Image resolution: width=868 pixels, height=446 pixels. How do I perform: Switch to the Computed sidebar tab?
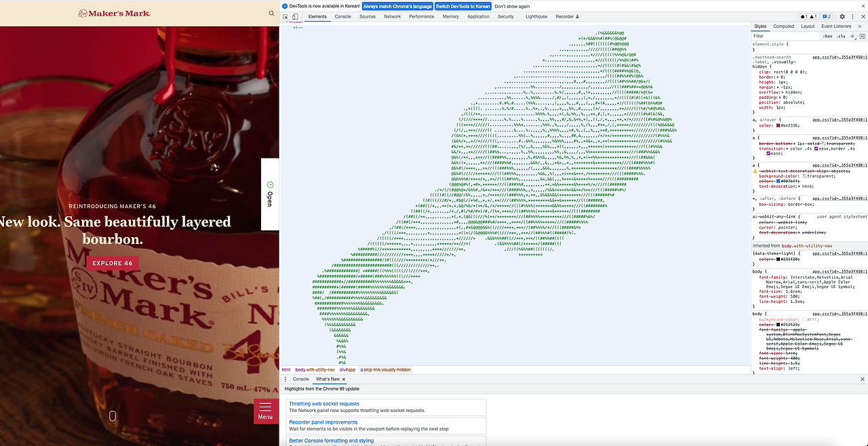pyautogui.click(x=783, y=26)
